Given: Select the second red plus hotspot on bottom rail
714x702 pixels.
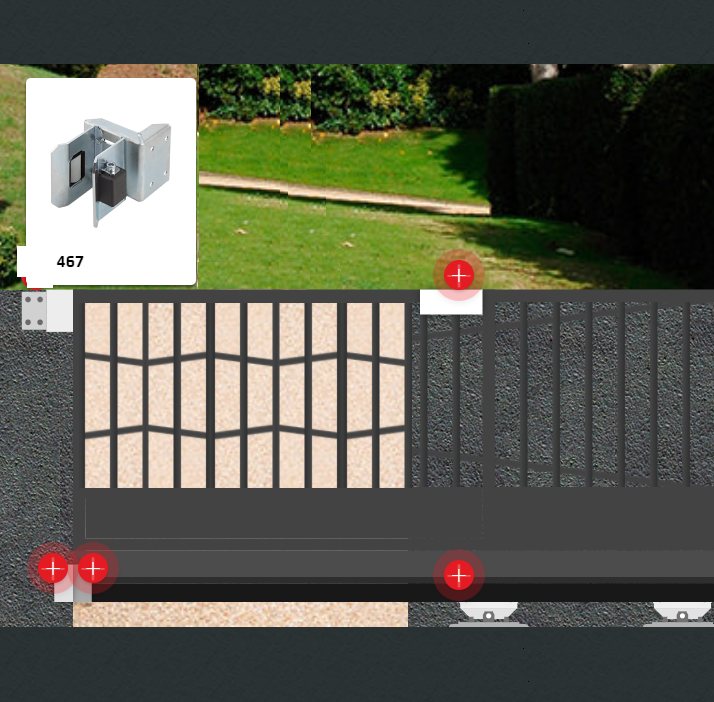Looking at the screenshot, I should click(93, 569).
